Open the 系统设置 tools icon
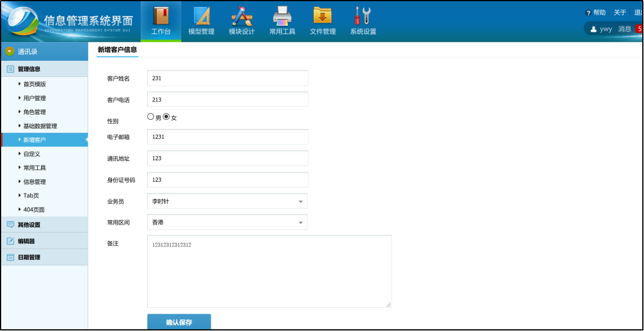Viewport: 644px width, 331px height. (x=363, y=16)
